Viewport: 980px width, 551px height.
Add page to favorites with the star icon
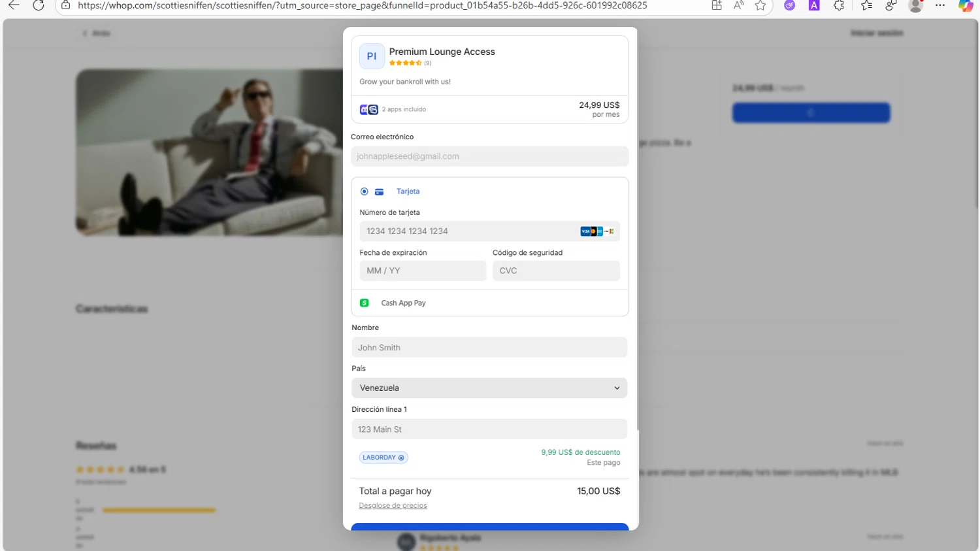click(760, 5)
